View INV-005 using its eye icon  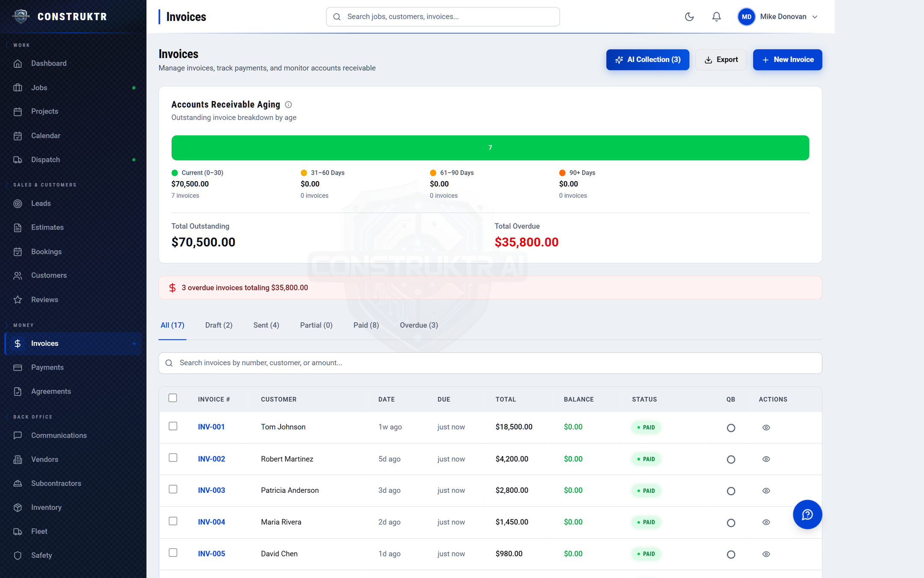pos(766,554)
